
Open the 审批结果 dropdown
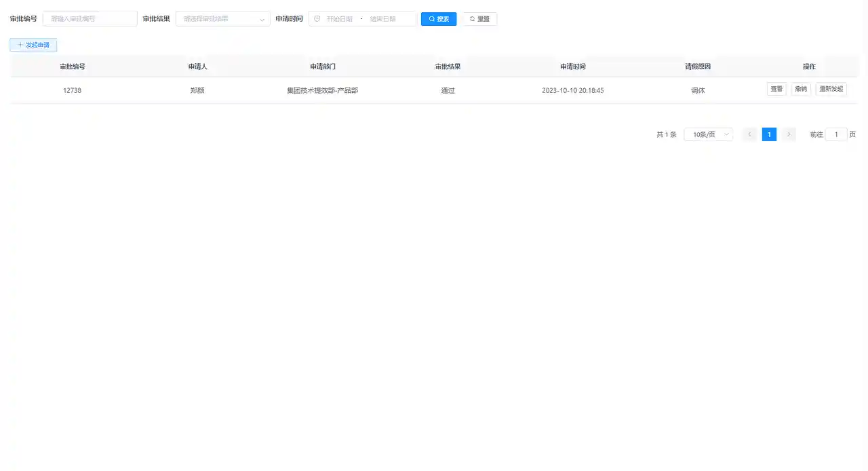(x=222, y=19)
